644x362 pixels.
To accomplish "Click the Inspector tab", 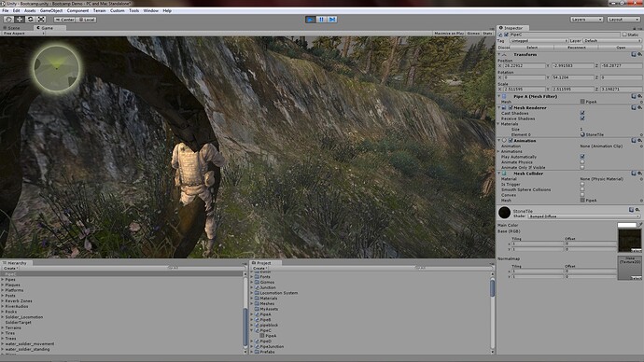I will pos(511,28).
